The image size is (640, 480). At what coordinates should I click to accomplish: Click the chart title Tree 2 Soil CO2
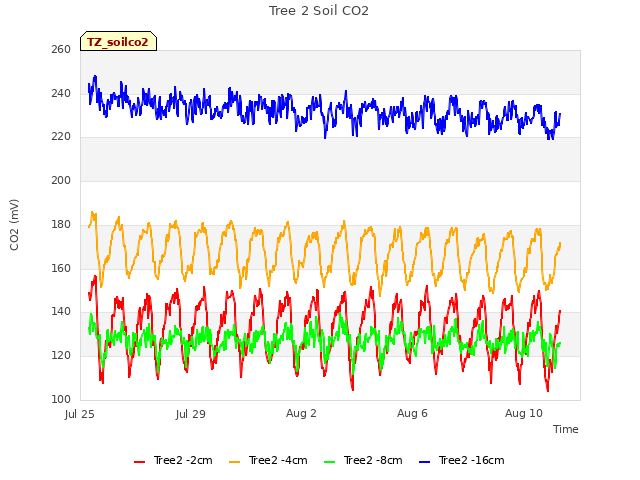point(319,11)
